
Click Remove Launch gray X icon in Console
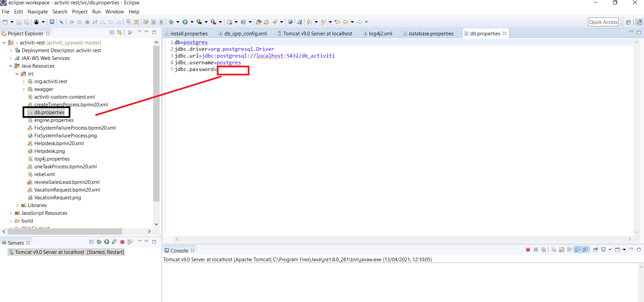[x=536, y=250]
